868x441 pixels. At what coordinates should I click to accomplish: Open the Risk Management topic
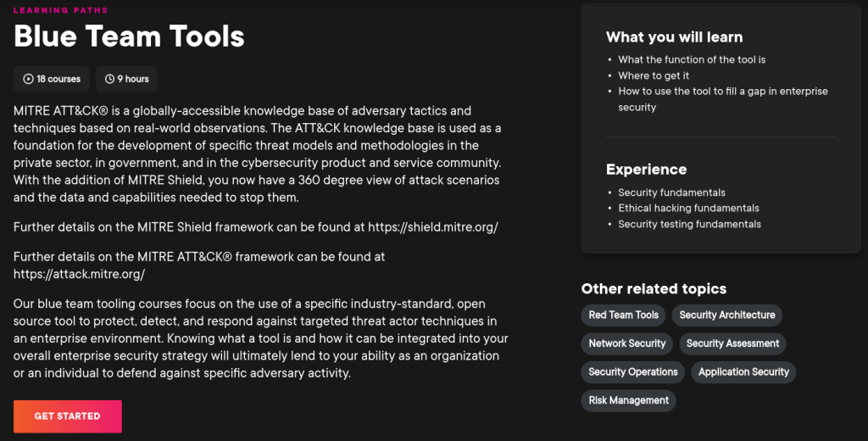(x=628, y=400)
